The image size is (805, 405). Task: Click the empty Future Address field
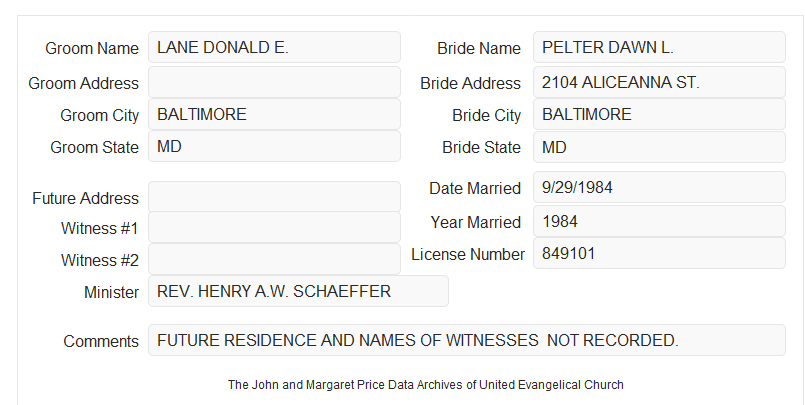274,197
